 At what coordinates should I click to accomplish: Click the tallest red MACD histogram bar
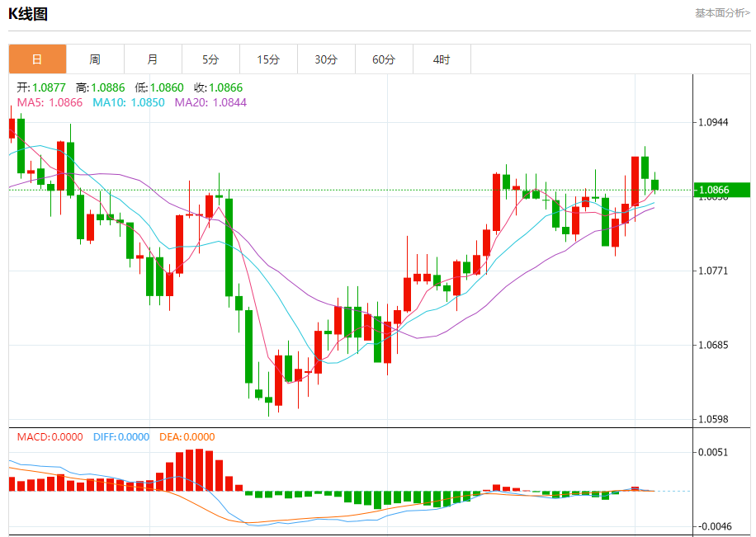pos(199,470)
